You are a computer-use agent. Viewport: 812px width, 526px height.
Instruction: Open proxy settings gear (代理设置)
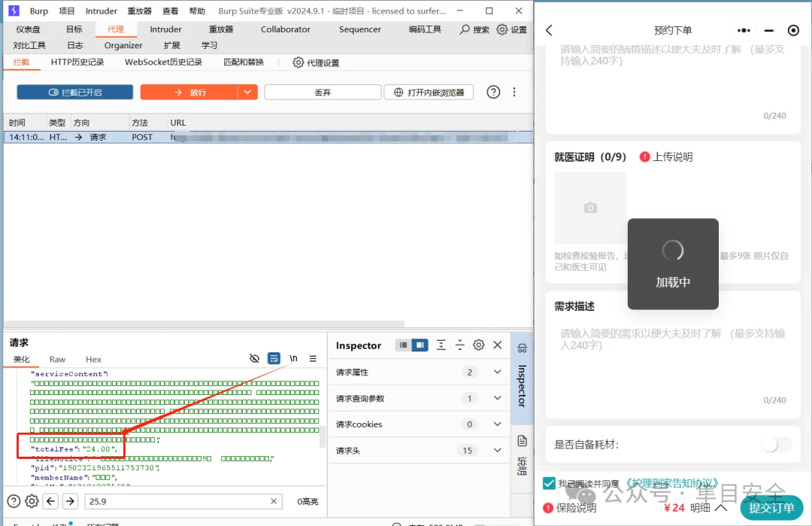[298, 62]
